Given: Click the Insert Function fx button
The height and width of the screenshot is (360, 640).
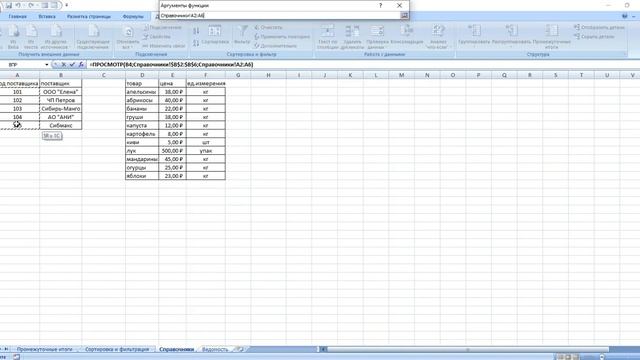Looking at the screenshot, I should click(81, 64).
